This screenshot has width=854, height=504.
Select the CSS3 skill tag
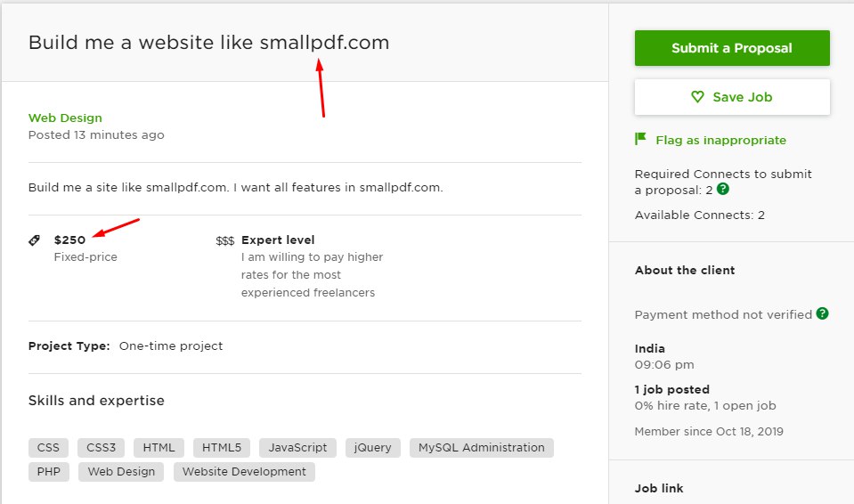click(x=101, y=447)
